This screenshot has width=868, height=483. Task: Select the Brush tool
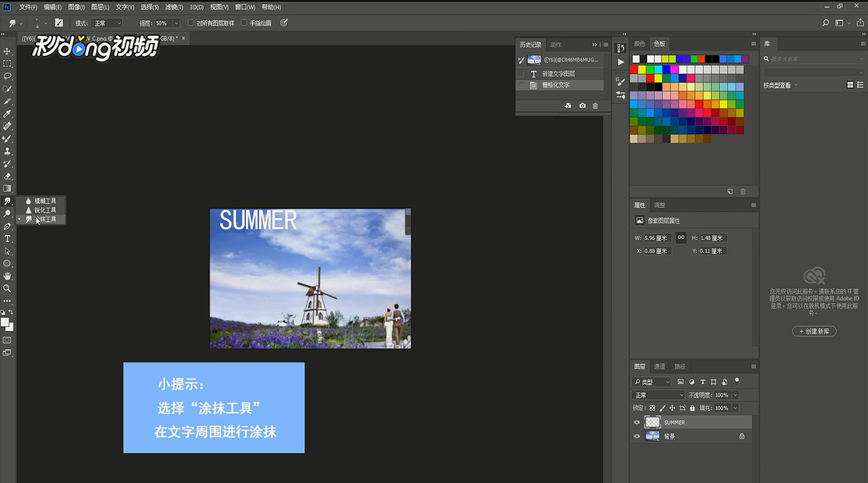(7, 139)
